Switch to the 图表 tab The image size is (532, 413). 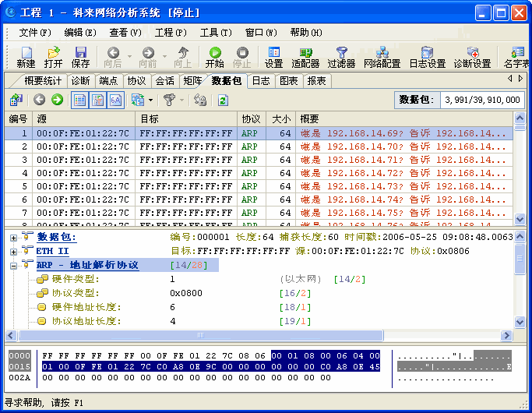coord(289,81)
